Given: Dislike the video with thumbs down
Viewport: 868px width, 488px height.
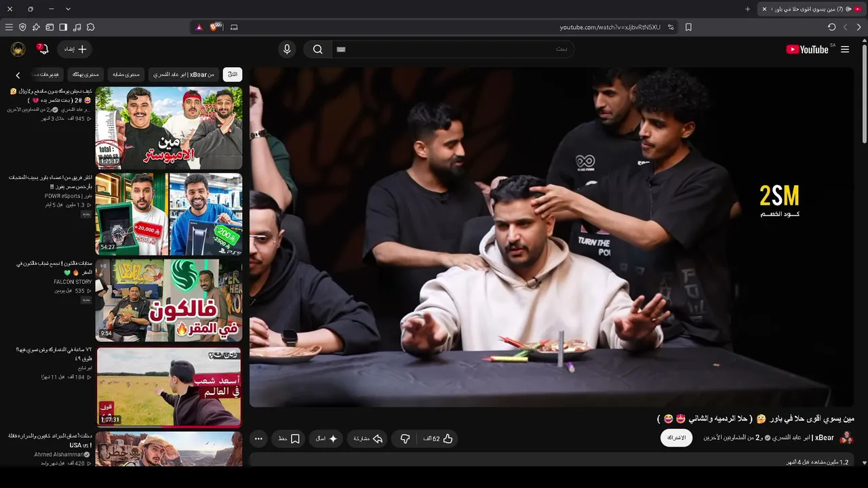Looking at the screenshot, I should coord(405,439).
